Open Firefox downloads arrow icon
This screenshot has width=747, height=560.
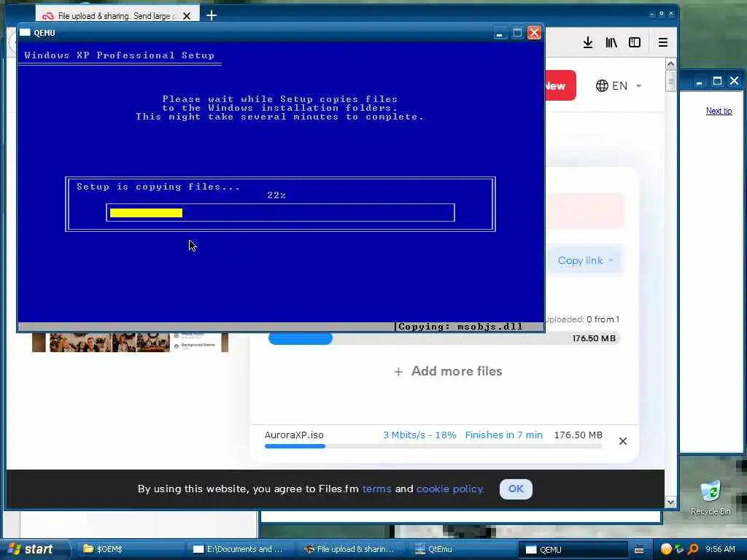(588, 42)
